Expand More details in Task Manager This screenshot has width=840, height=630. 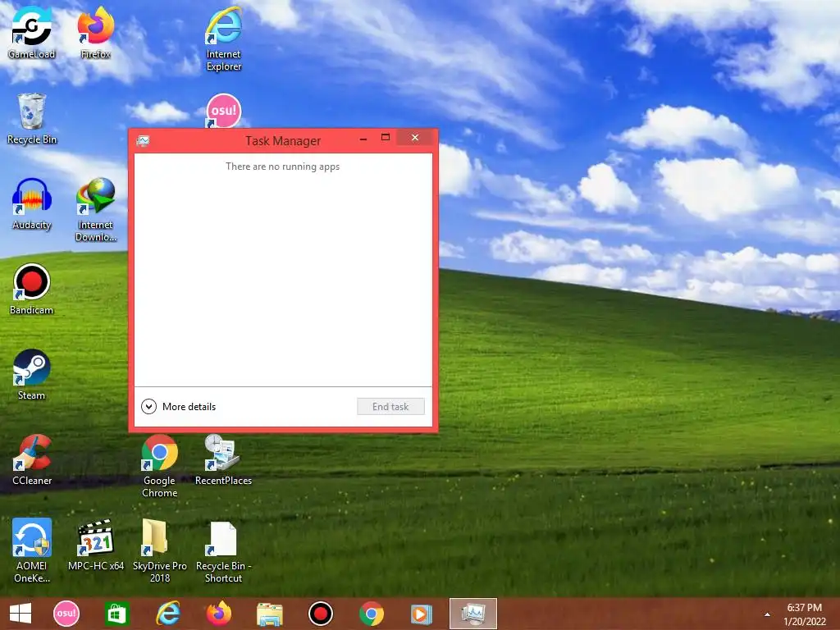pyautogui.click(x=178, y=407)
